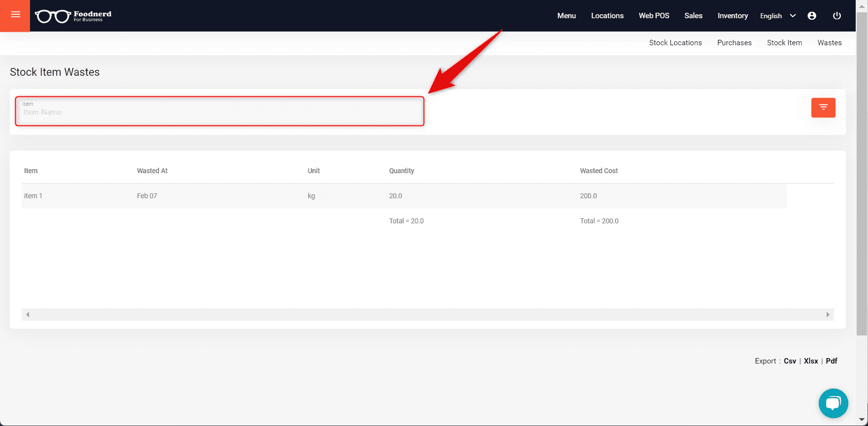Export table as Xlsx
This screenshot has width=868, height=426.
(x=811, y=361)
